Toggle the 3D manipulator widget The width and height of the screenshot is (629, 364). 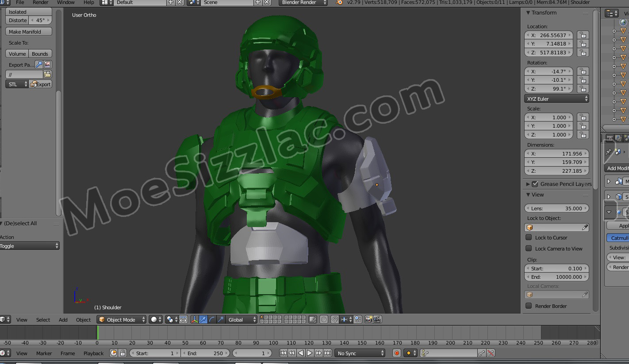(194, 319)
